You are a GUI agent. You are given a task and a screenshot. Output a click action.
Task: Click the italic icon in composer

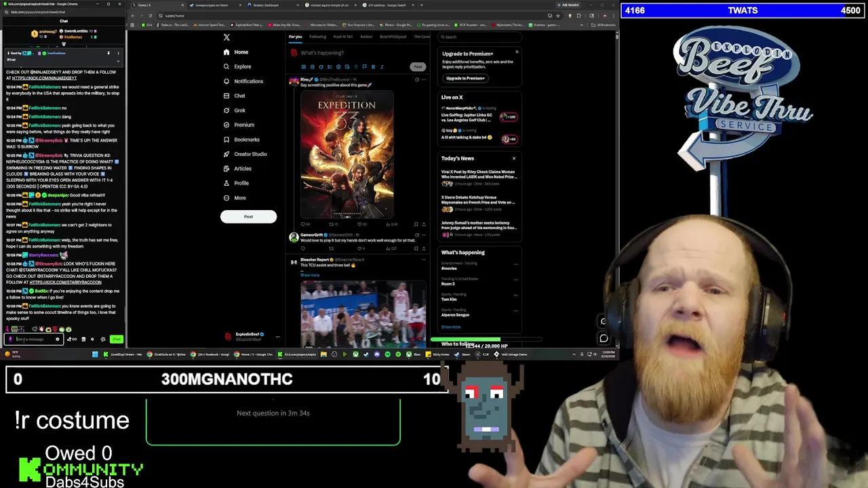tap(382, 66)
